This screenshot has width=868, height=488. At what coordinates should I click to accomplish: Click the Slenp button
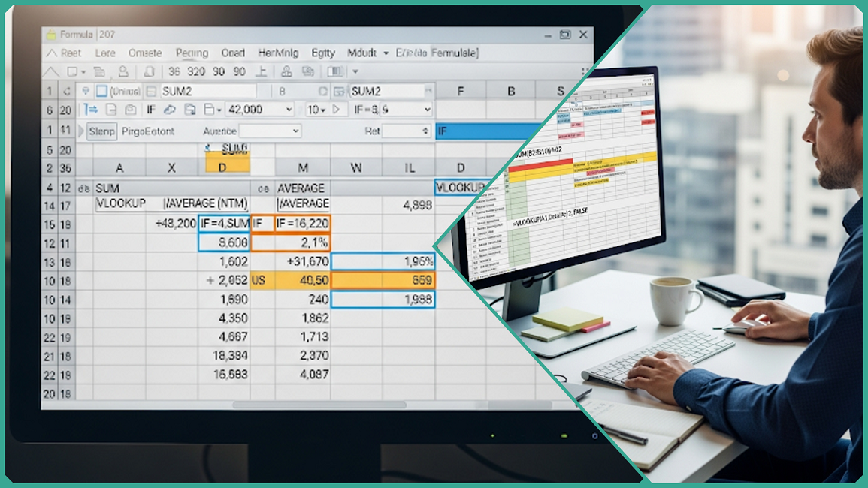pos(102,131)
